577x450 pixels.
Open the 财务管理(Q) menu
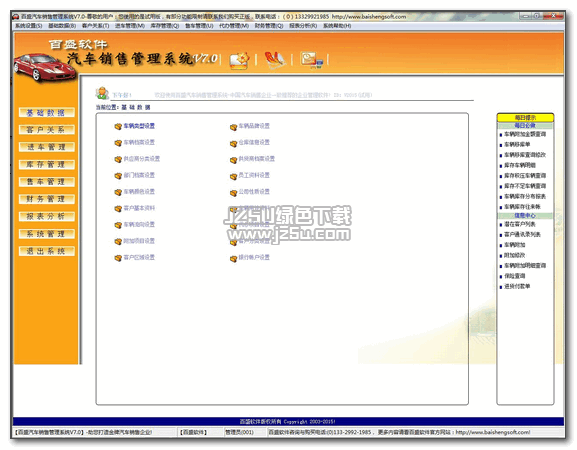pyautogui.click(x=269, y=26)
